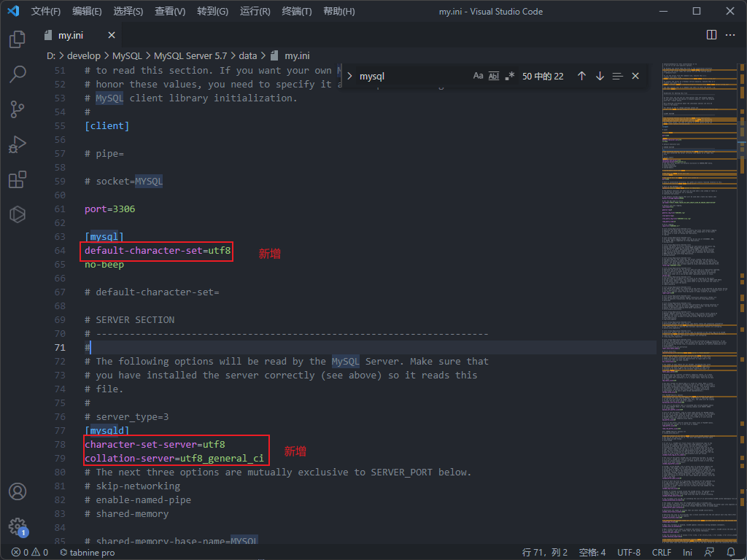Image resolution: width=747 pixels, height=560 pixels.
Task: Close the find widget
Action: (635, 76)
